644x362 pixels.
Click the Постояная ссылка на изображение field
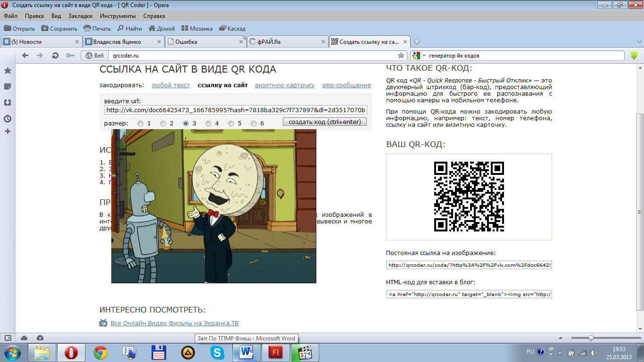(469, 265)
